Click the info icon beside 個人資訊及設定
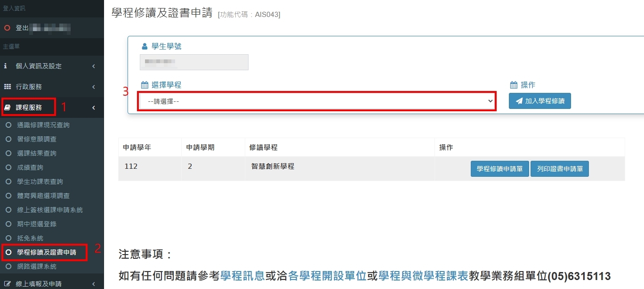This screenshot has height=289, width=644. coord(6,66)
